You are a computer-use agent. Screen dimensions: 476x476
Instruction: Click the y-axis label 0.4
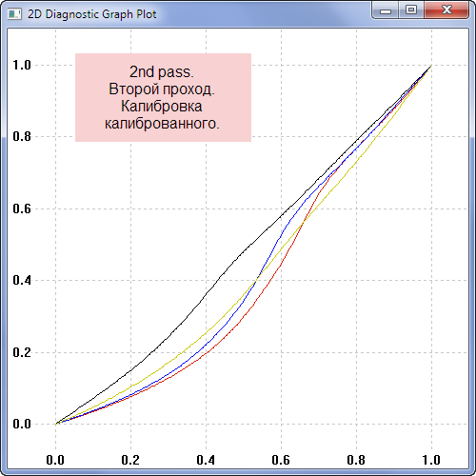[22, 280]
